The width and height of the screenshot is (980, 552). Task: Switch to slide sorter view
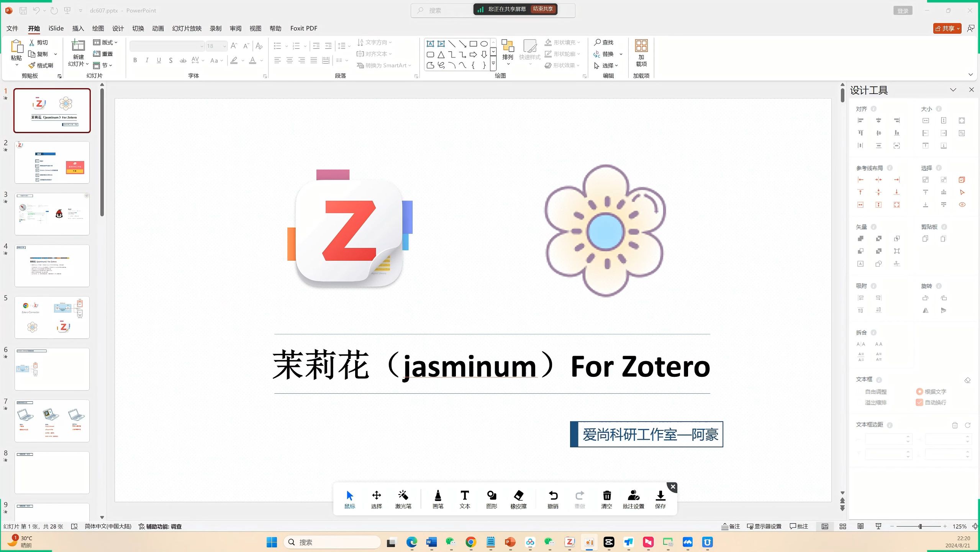(842, 526)
